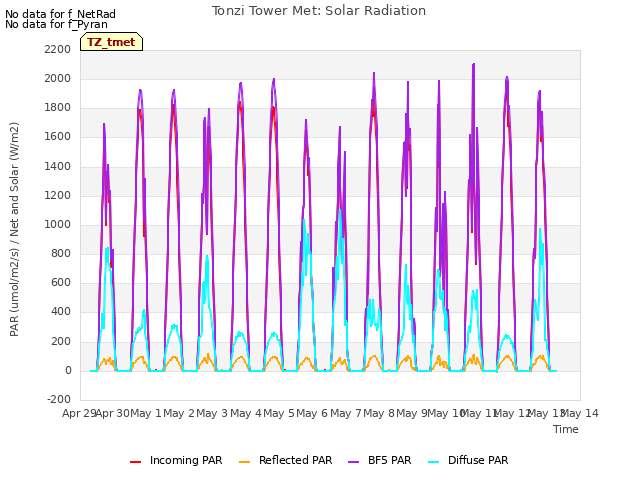Click the Time x-axis label
Viewport: 640px width, 480px height.
[x=566, y=429]
